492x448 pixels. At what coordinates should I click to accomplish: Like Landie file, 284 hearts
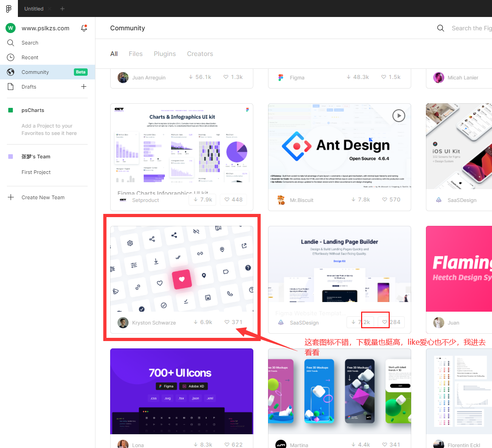pyautogui.click(x=391, y=322)
